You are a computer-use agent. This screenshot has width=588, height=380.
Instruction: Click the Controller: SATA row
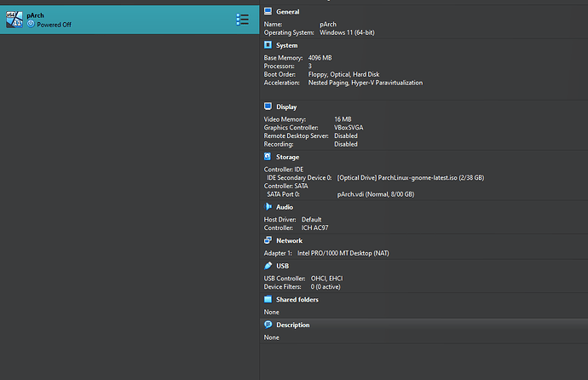285,186
